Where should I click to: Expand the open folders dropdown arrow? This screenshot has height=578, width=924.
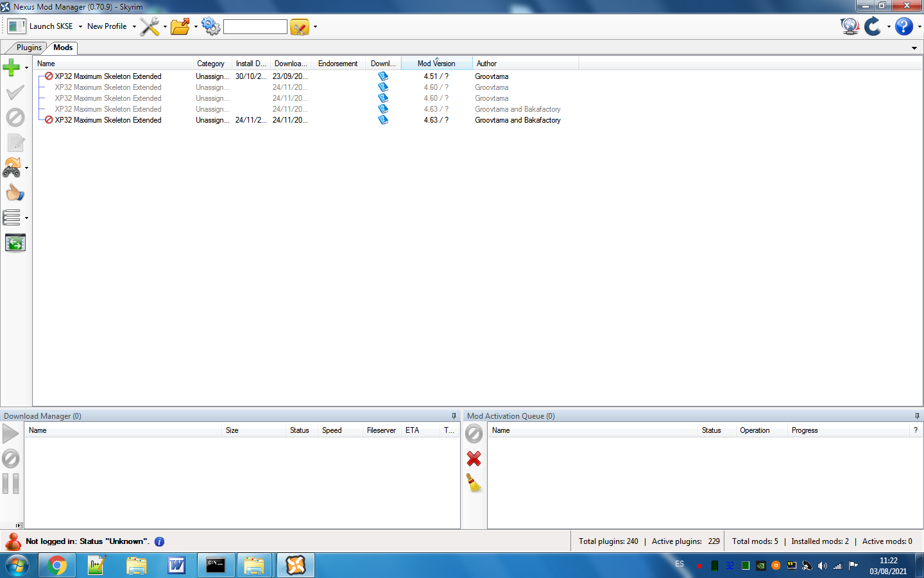(196, 27)
